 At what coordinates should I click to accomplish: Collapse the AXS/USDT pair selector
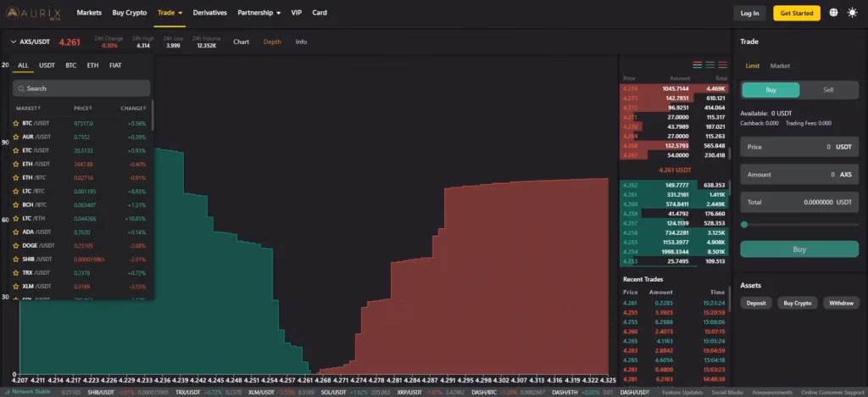click(x=14, y=42)
